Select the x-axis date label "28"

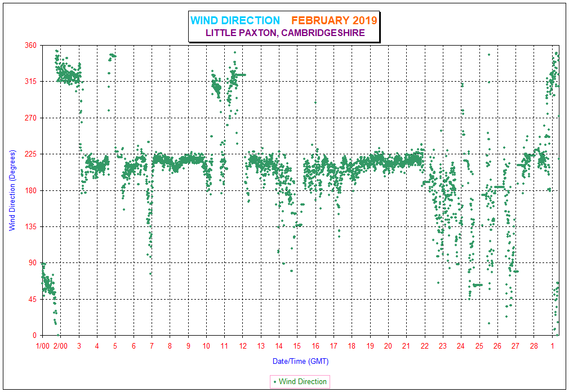coord(534,346)
